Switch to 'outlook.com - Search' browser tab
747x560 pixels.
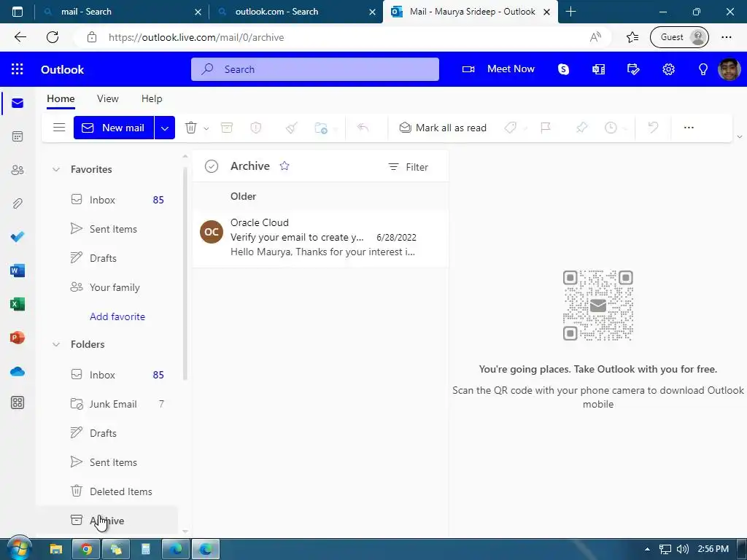[x=295, y=12]
